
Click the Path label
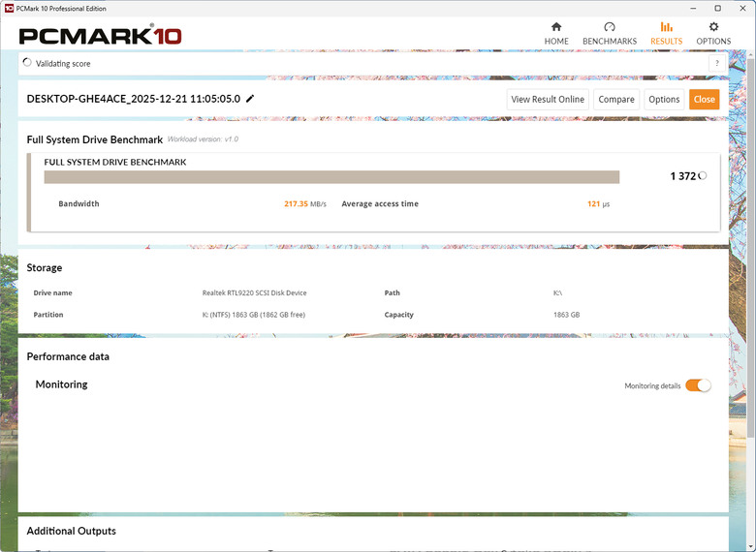pos(392,292)
